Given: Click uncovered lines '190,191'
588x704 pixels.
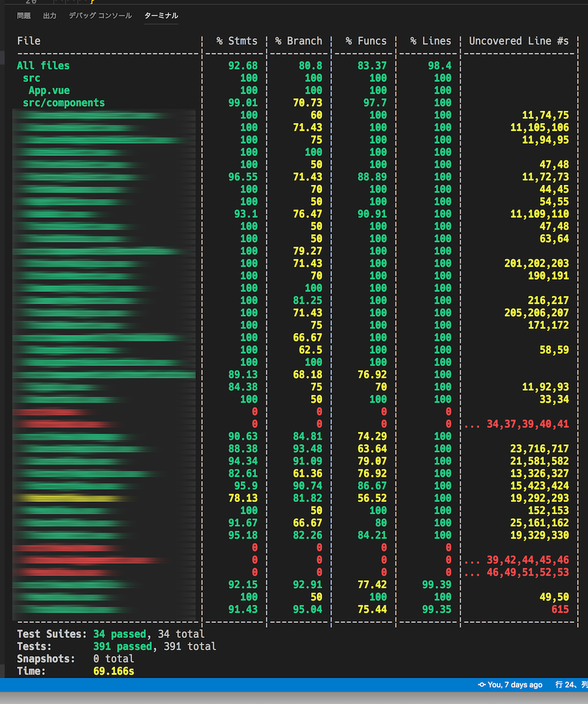Looking at the screenshot, I should 548,275.
